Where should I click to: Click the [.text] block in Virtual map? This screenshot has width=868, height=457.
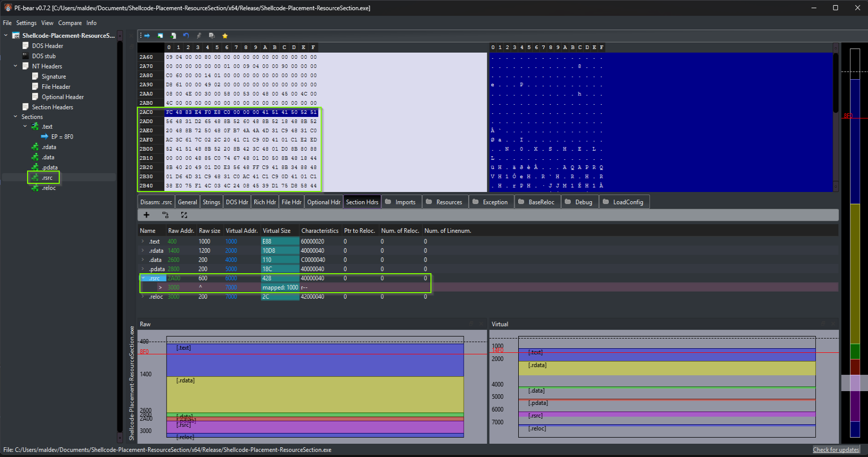(x=667, y=355)
